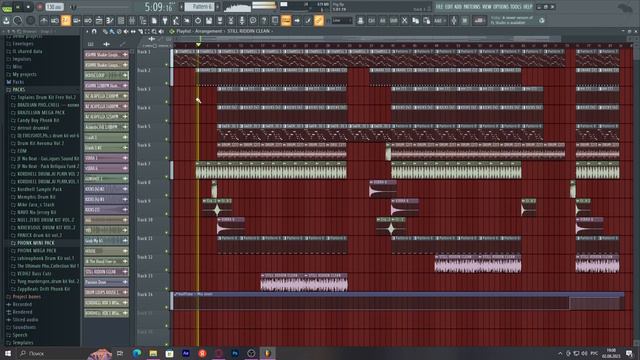This screenshot has height=360, width=640.
Task: Click the newer version available news text
Action: click(x=511, y=20)
